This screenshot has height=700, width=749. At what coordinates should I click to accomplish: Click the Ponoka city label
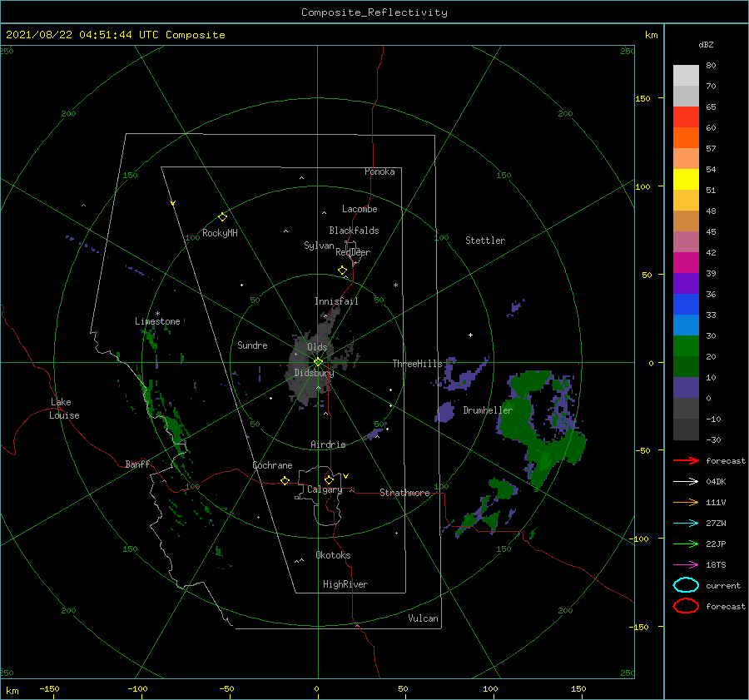(379, 171)
